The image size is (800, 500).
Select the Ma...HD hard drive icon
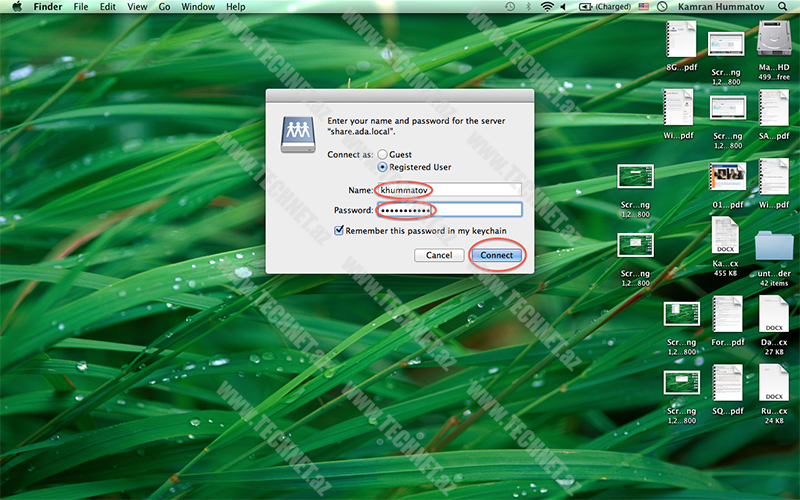(x=774, y=39)
